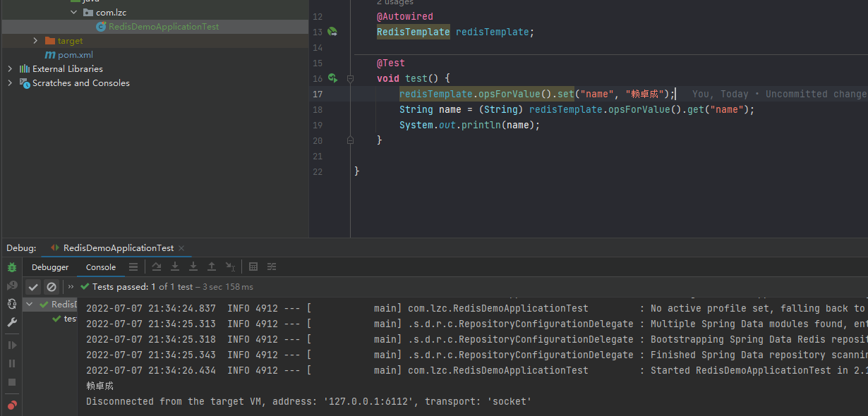
Task: Click the Rerun debug bug icon
Action: tap(12, 267)
